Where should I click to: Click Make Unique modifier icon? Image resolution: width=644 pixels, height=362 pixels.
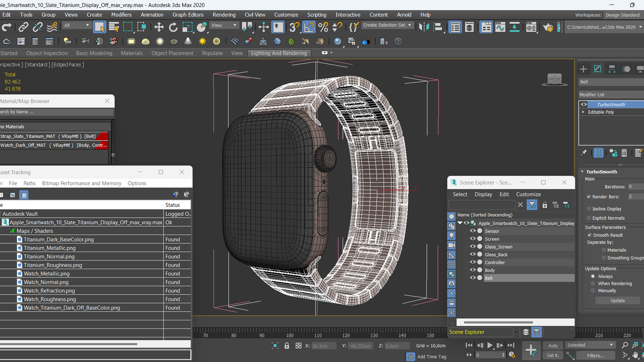click(613, 153)
